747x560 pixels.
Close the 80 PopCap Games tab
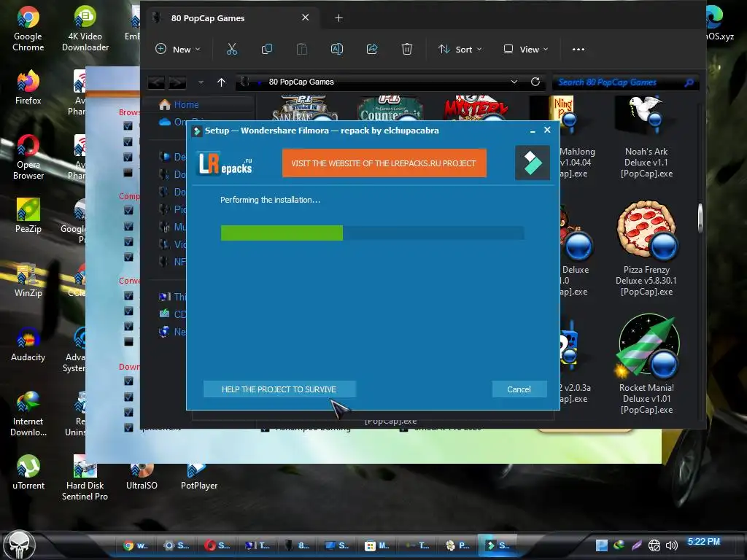click(x=306, y=17)
